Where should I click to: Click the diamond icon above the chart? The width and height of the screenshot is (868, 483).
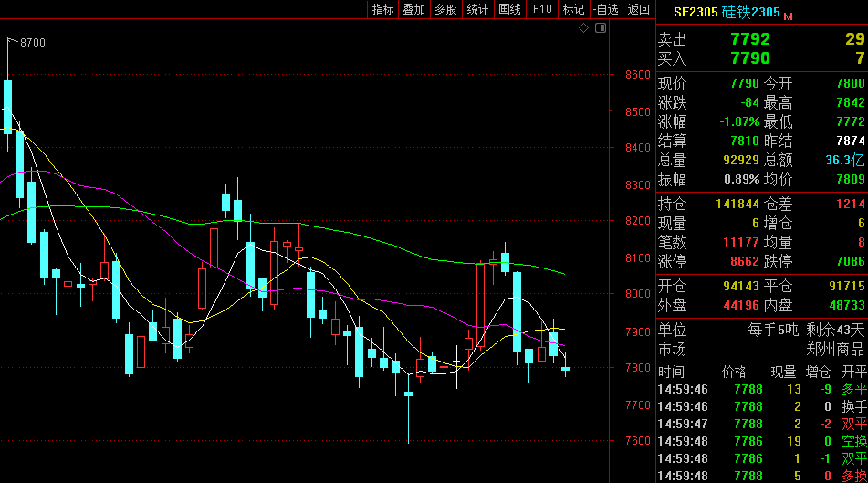584,29
